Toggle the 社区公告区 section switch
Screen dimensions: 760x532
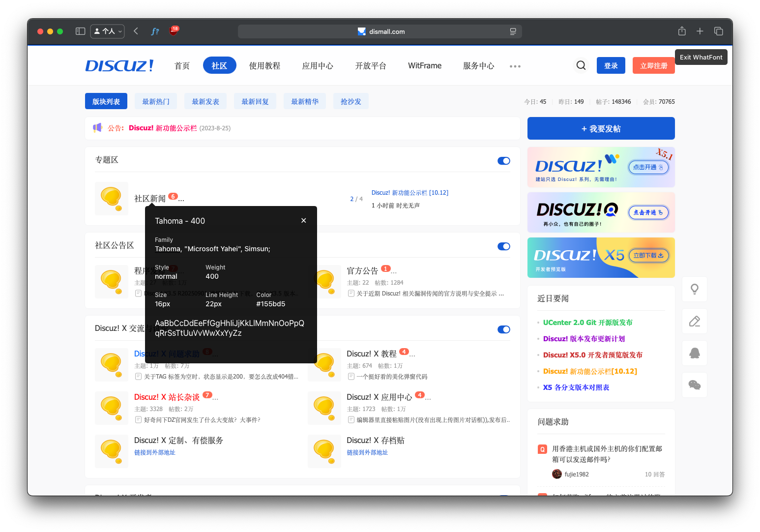click(x=503, y=246)
